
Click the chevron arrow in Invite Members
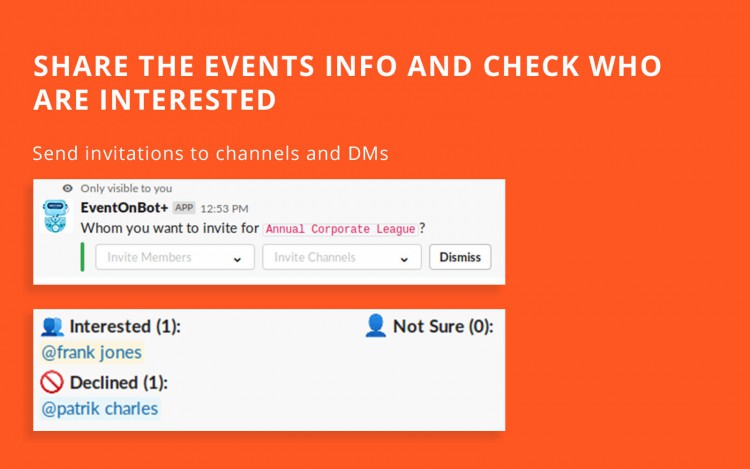point(237,259)
